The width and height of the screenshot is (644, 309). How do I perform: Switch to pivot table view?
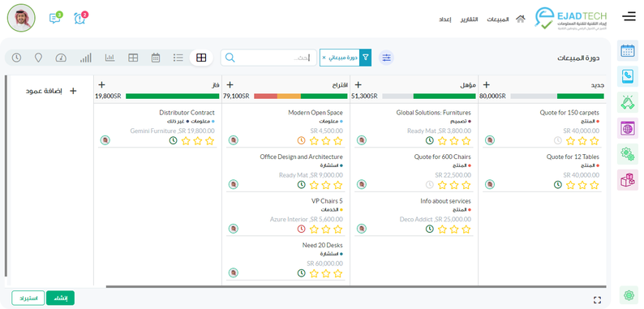click(133, 58)
